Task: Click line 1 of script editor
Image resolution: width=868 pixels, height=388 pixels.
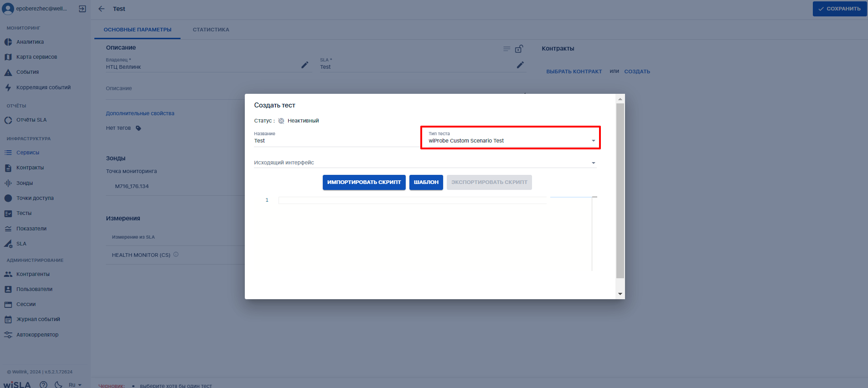Action: click(x=412, y=200)
